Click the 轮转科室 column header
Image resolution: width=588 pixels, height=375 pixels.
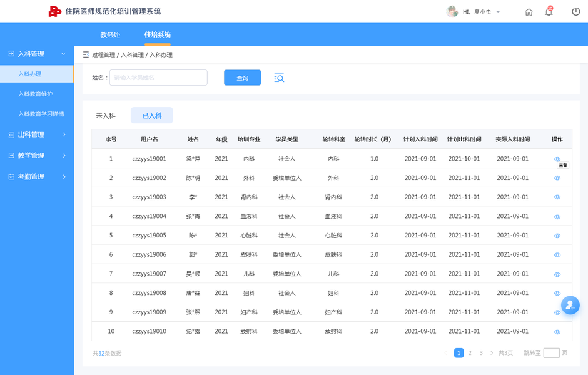click(334, 139)
